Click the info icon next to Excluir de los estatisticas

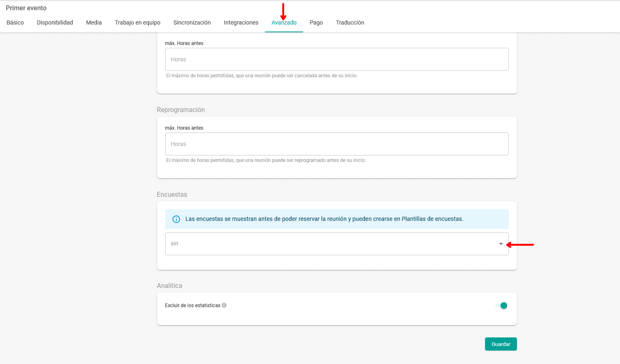(224, 306)
